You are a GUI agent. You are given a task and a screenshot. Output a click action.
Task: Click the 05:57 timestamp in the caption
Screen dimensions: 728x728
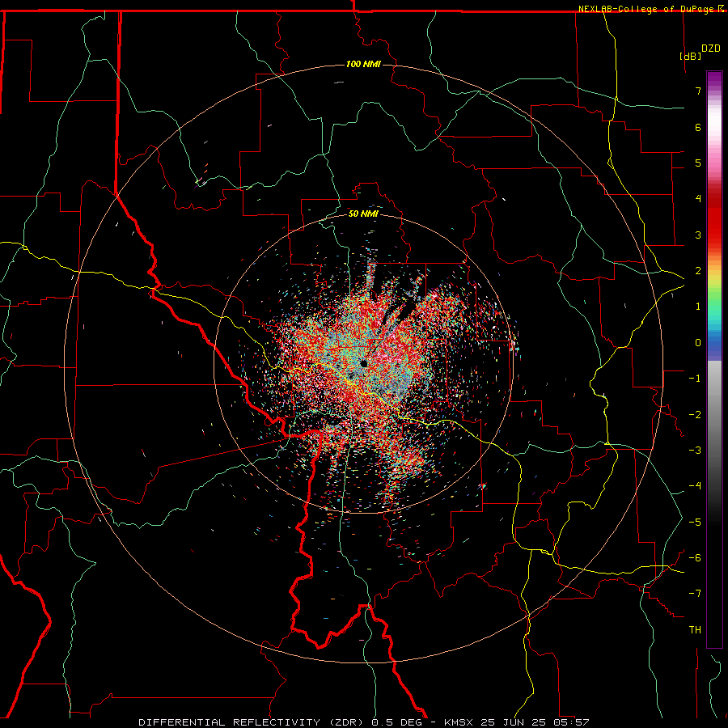click(x=571, y=722)
